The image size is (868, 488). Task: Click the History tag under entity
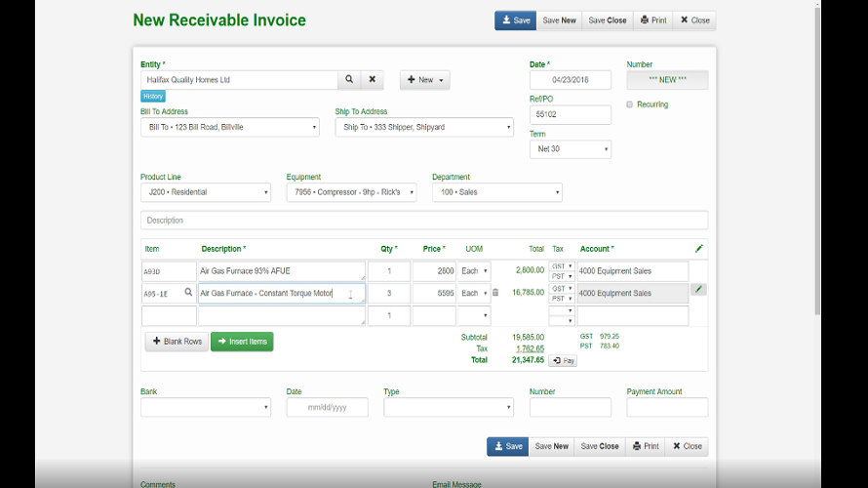coord(153,97)
